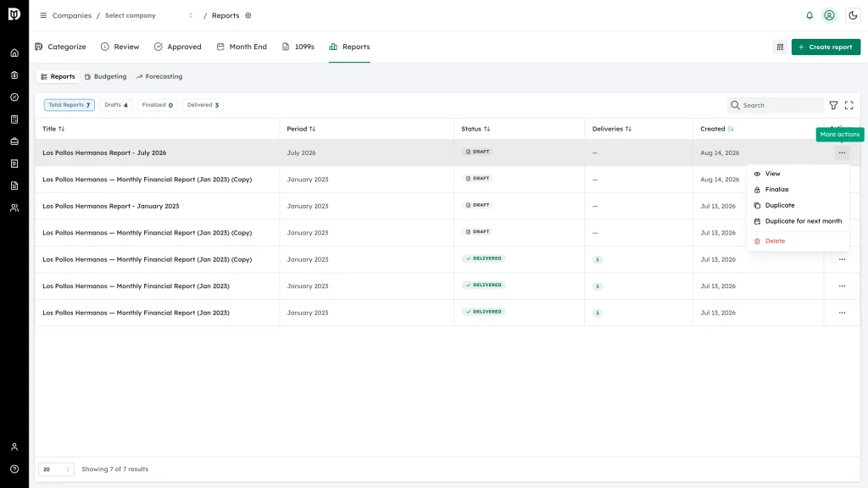Choose Delete in the actions menu
This screenshot has width=868, height=488.
click(x=798, y=241)
